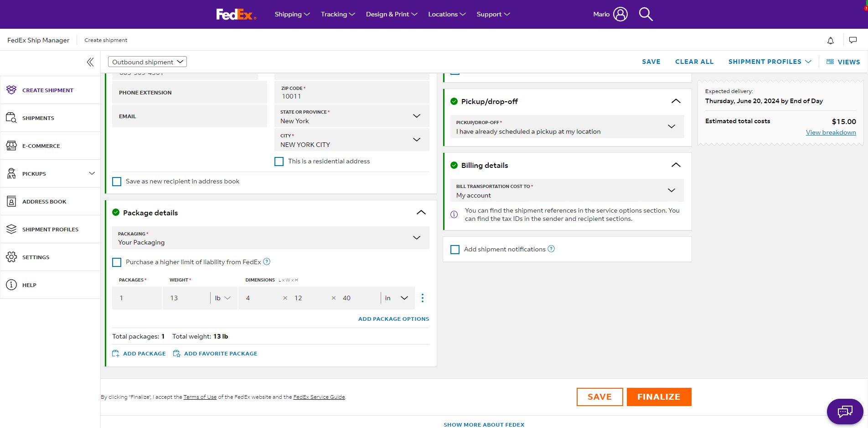Check 'Save as new recipient in address book'

pyautogui.click(x=117, y=182)
